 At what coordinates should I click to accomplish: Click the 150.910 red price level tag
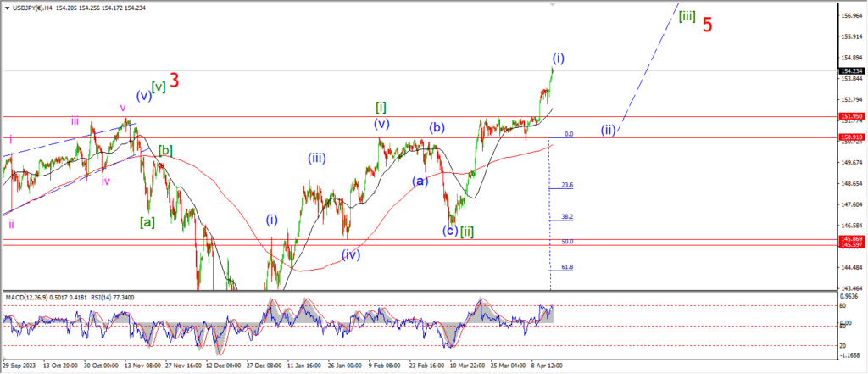(851, 137)
